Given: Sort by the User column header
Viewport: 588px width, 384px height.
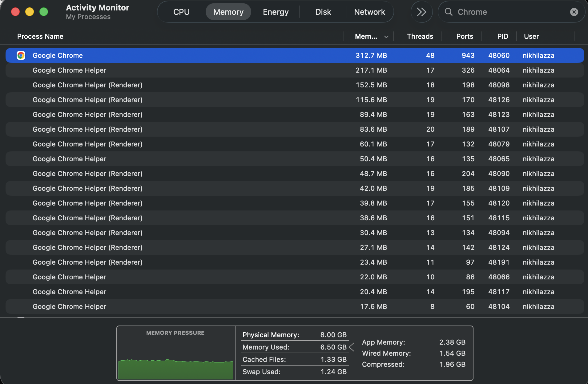Looking at the screenshot, I should click(x=531, y=36).
